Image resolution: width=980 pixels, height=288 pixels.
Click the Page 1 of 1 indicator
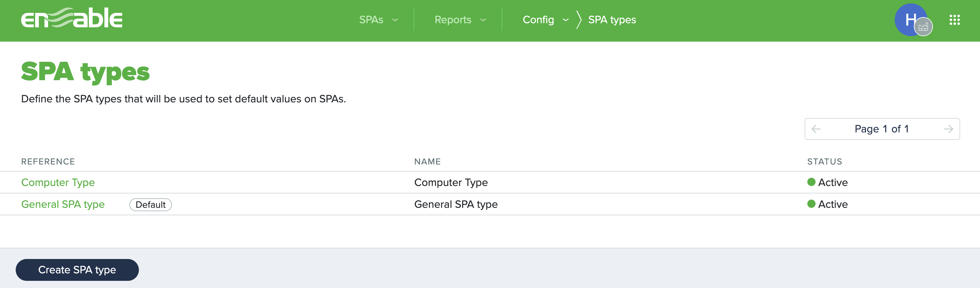881,129
